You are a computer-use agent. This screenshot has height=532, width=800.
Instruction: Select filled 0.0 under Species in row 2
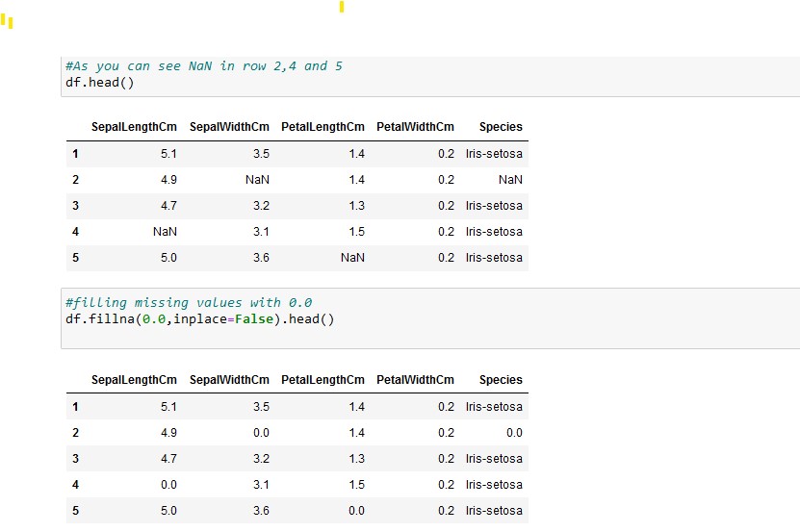514,433
